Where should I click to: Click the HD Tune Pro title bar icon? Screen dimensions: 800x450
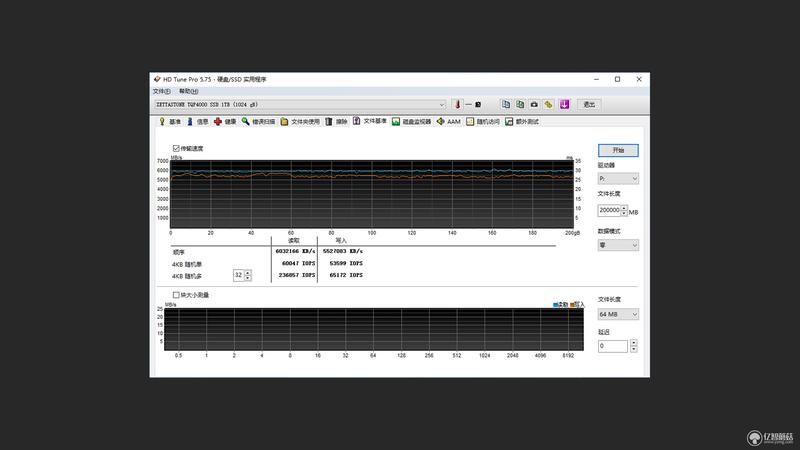157,79
